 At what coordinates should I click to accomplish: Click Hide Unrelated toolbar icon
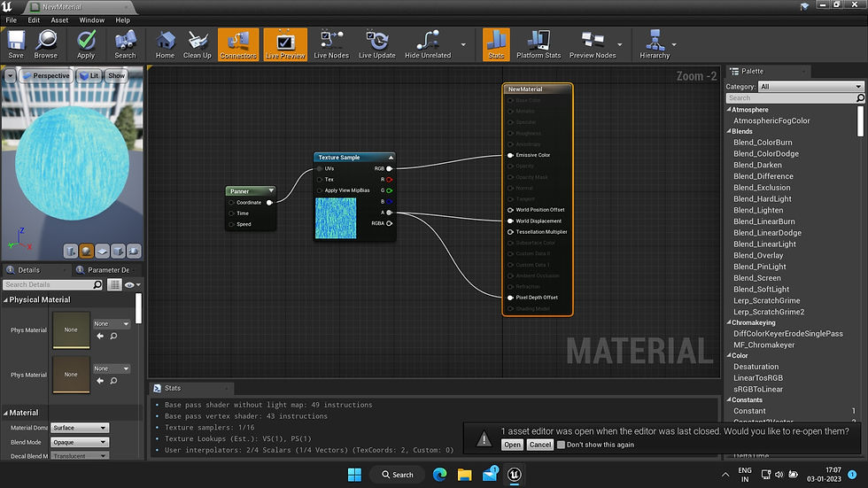tap(427, 44)
